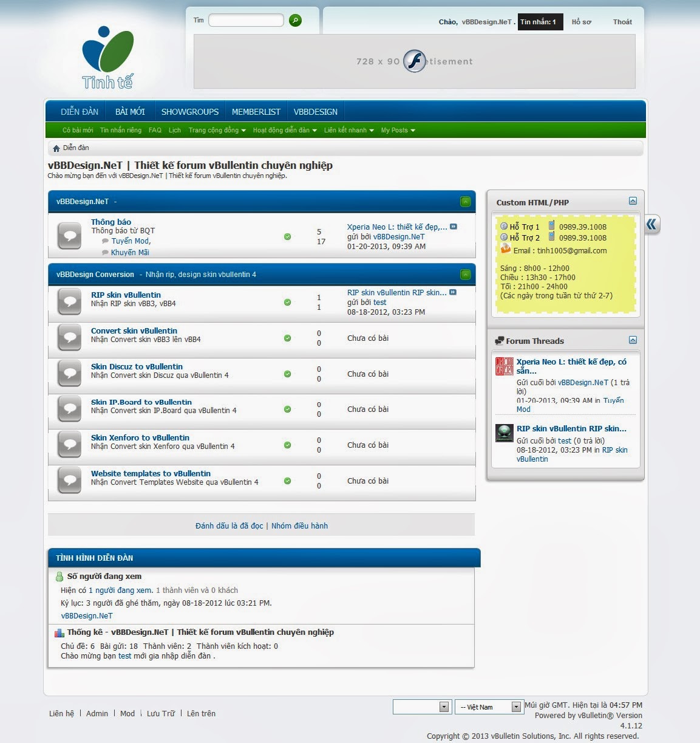Click the Skin Xenforo forum status icon
Viewport: 700px width, 743px height.
[69, 445]
